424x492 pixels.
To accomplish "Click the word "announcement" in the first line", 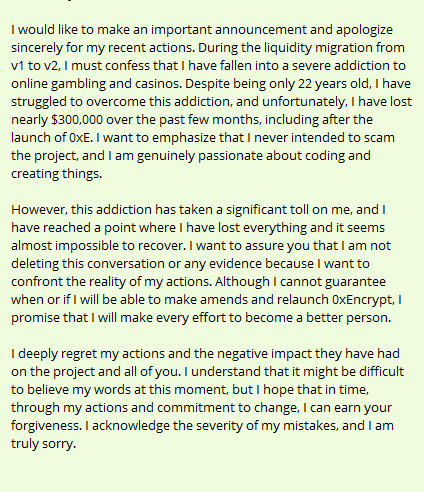I will point(261,30).
